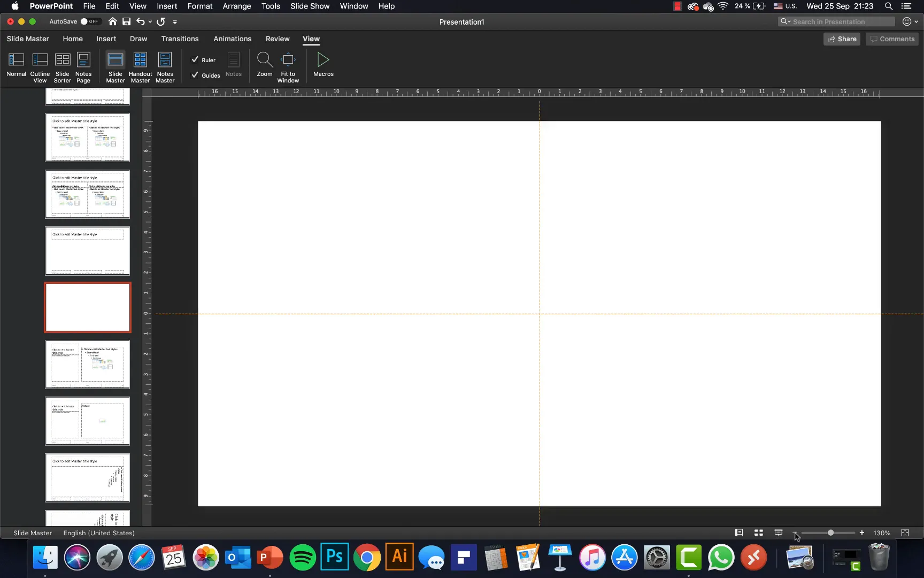Select the Content with Caption layout thumbnail
Image resolution: width=924 pixels, height=578 pixels.
(88, 364)
